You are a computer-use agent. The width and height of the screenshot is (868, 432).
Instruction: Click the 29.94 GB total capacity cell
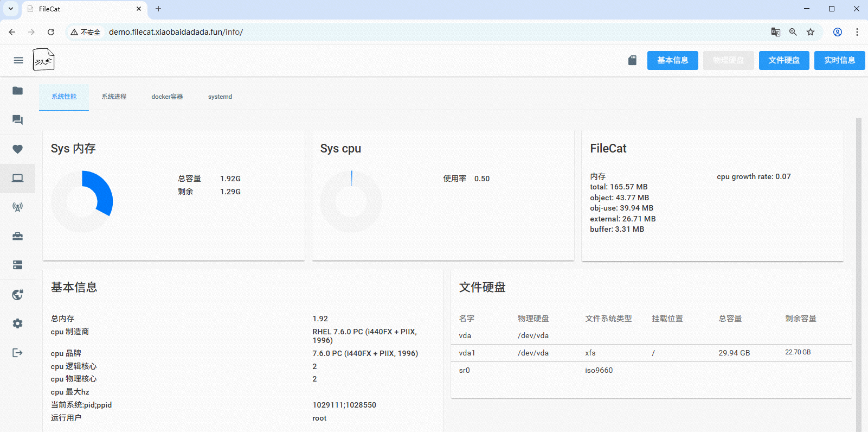click(x=734, y=353)
